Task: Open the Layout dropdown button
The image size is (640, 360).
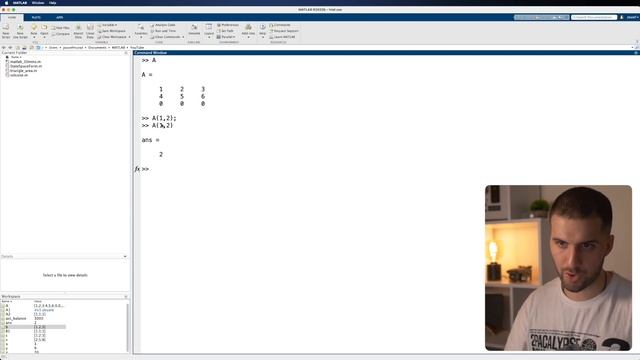Action: [209, 31]
